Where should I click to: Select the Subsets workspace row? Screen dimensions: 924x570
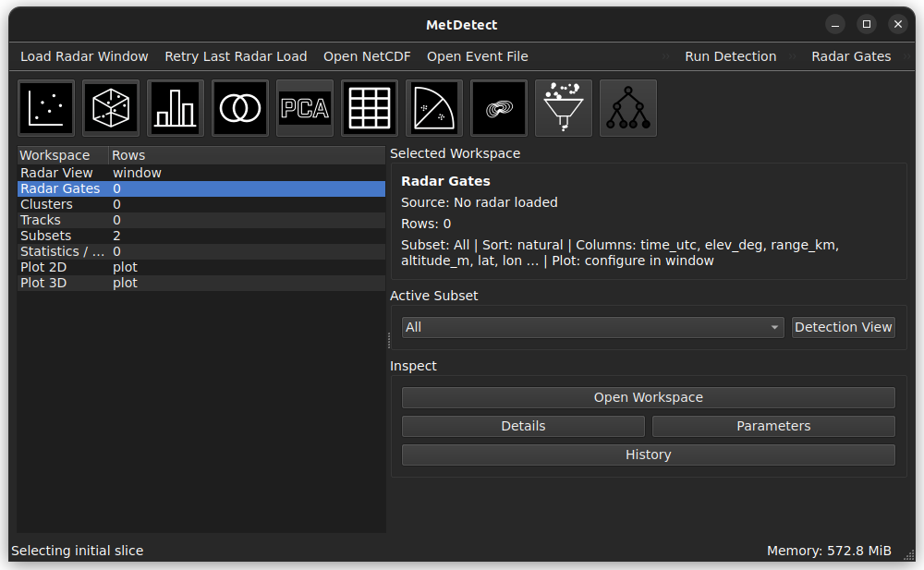201,236
